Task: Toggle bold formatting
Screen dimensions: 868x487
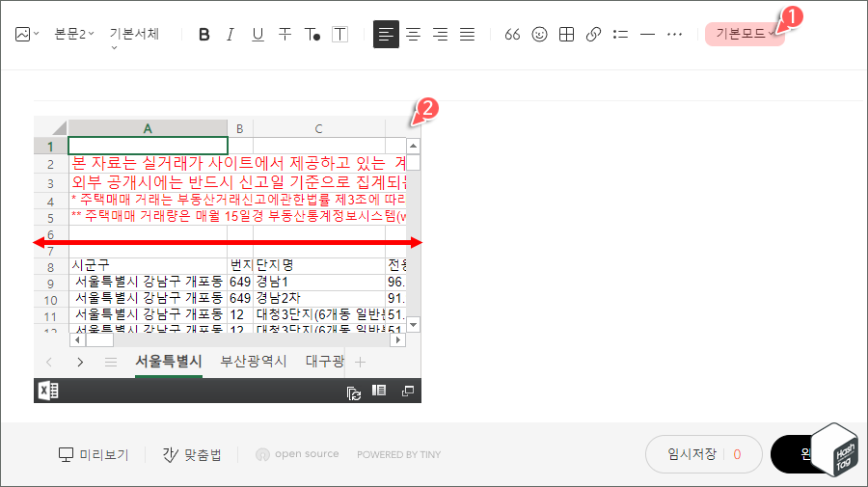Action: (x=203, y=35)
